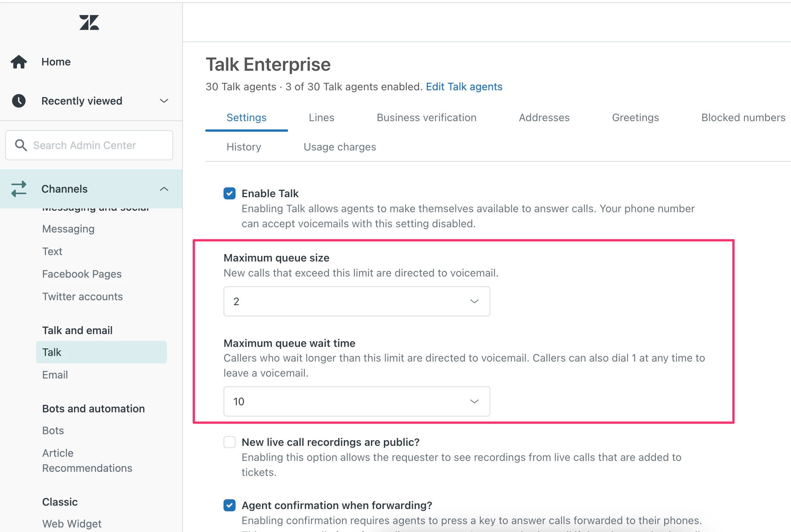Click the Channels arrows icon
This screenshot has height=532, width=791.
19,189
